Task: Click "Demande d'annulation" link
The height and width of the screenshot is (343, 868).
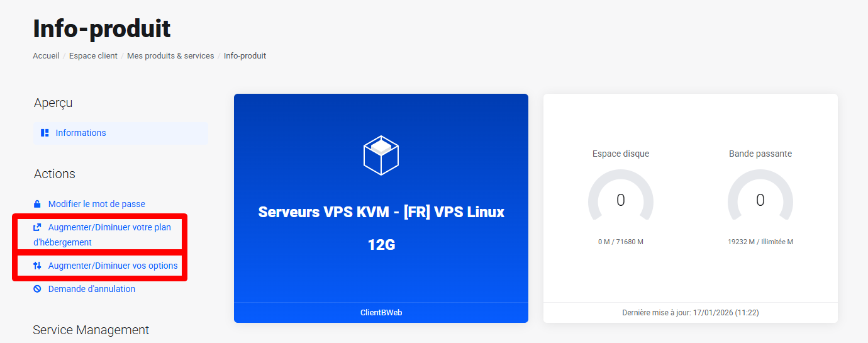Action: coord(91,289)
